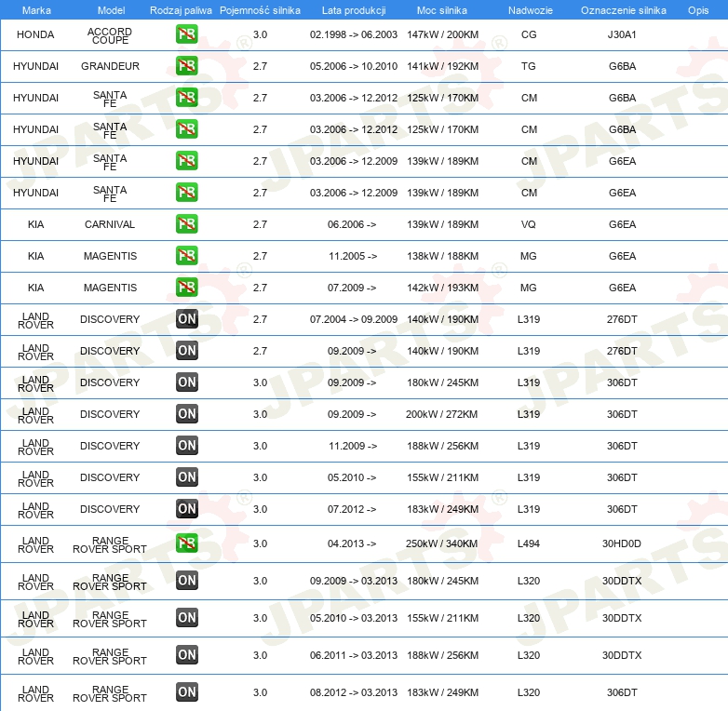
Task: Click body code TG
Action: [x=529, y=66]
